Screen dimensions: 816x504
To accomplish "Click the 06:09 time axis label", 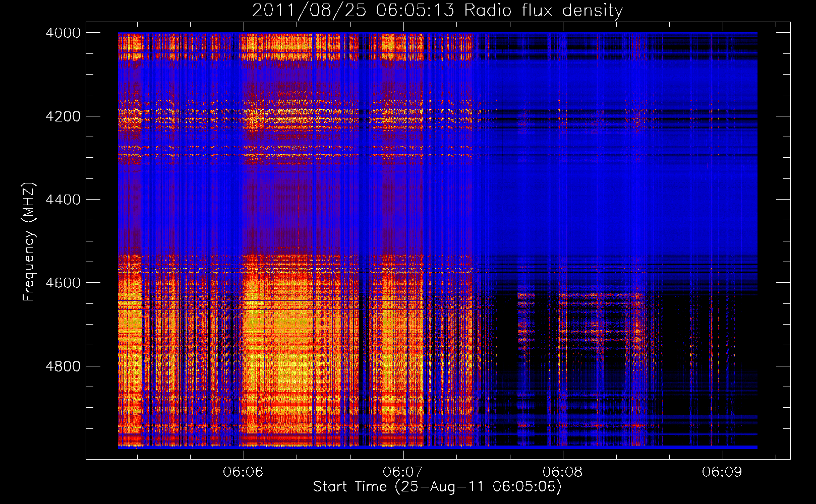I will [x=722, y=472].
